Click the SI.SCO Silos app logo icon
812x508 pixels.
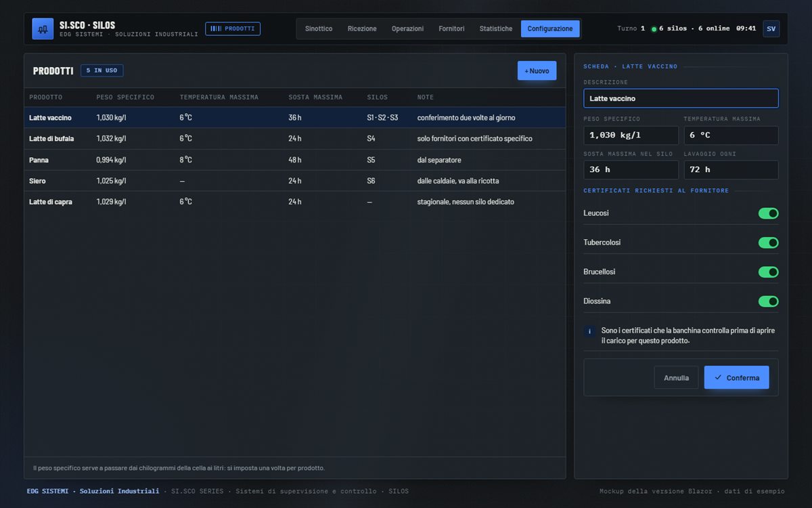tap(43, 28)
